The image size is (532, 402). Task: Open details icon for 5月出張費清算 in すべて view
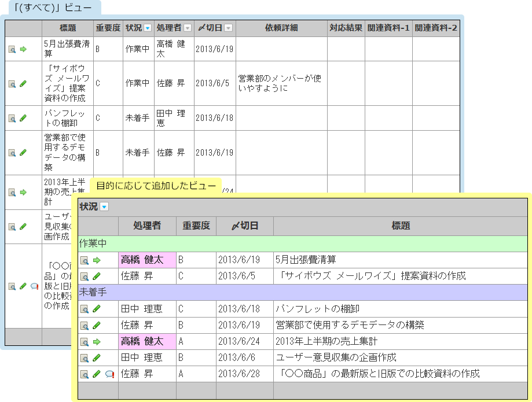point(12,49)
